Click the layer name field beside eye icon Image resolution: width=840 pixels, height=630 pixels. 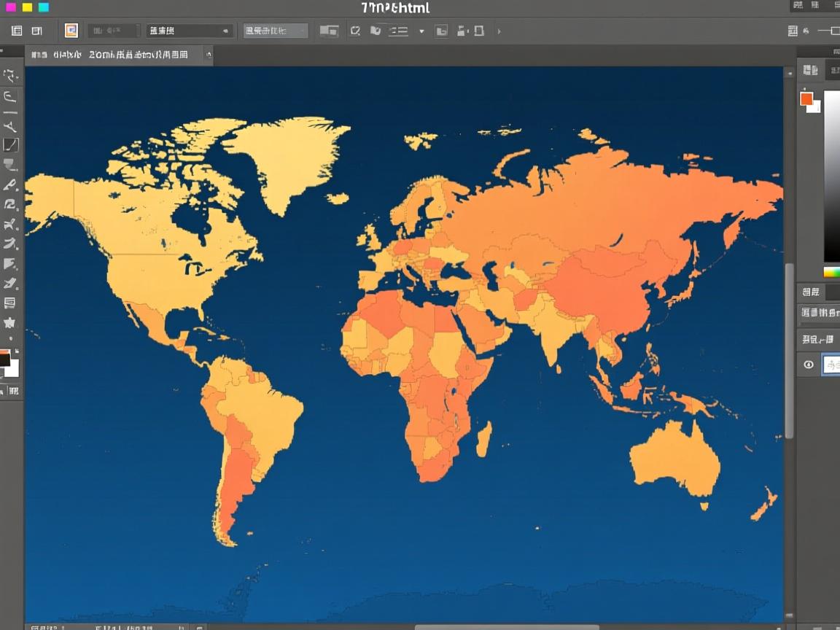[x=831, y=365]
